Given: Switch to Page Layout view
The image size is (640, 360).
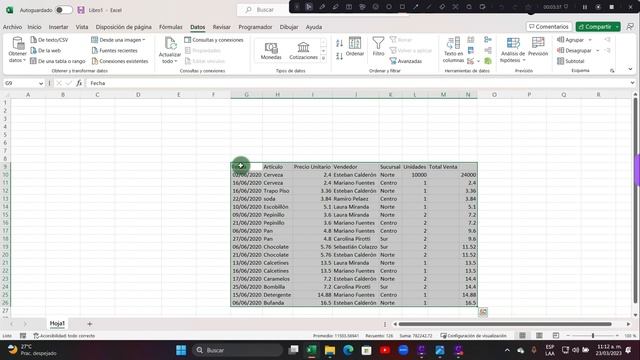Looking at the screenshot, I should click(539, 336).
